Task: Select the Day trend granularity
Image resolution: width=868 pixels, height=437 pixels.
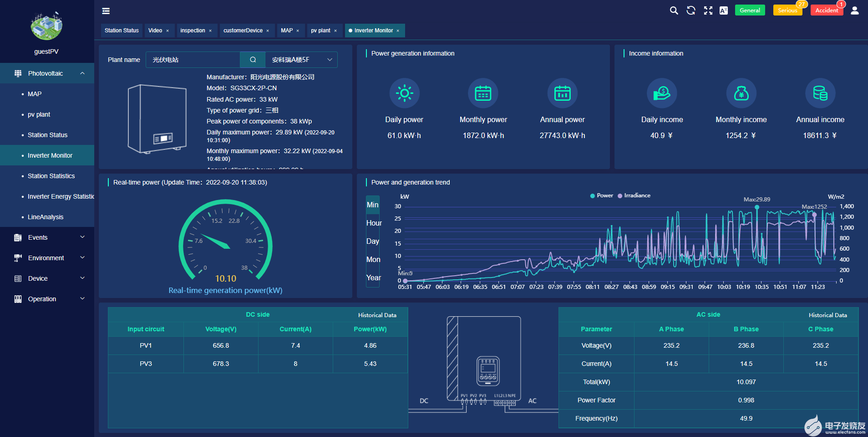Action: tap(373, 241)
